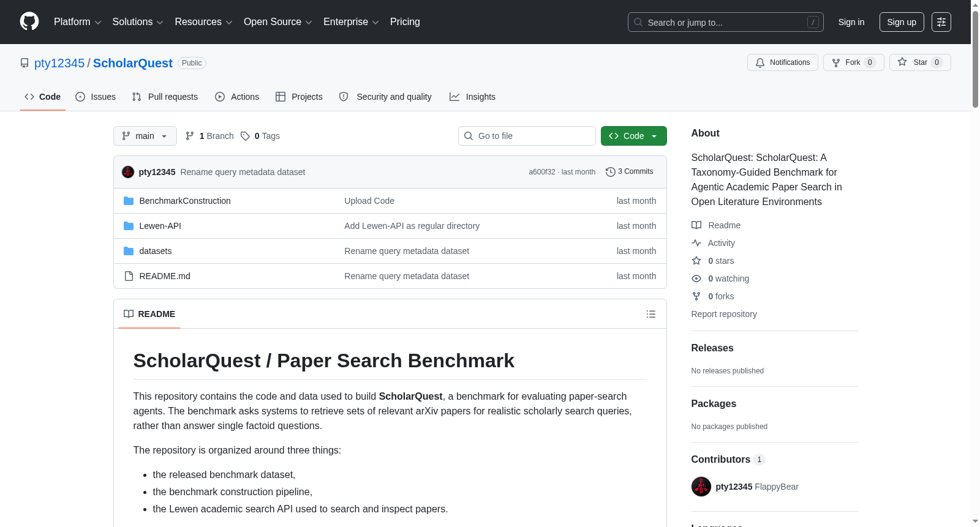Click the datasets folder icon
This screenshot has width=980, height=527.
point(129,251)
